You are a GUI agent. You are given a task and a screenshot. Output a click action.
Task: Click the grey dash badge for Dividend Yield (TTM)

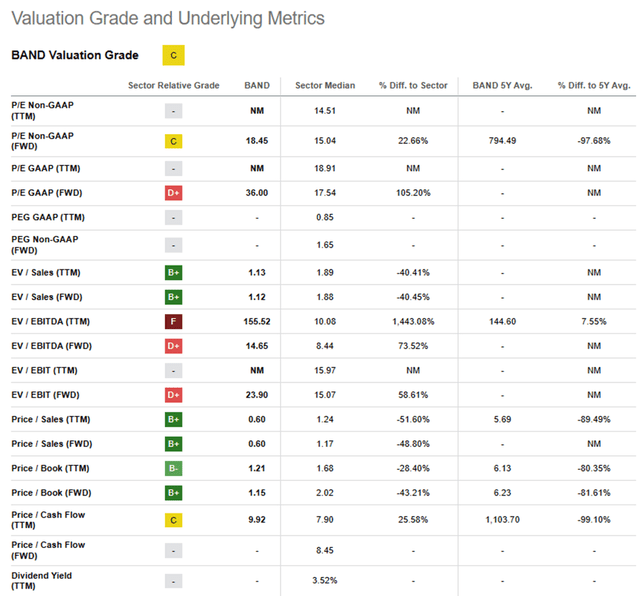[x=173, y=581]
